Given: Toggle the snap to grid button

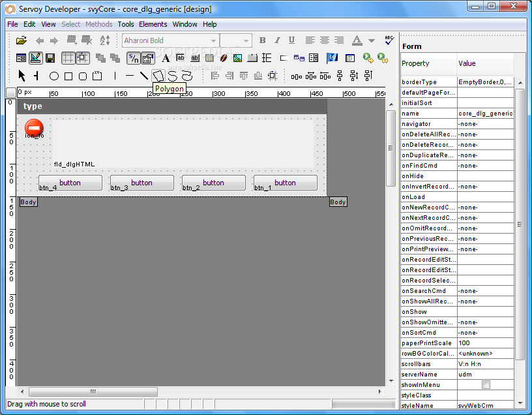Looking at the screenshot, I should pyautogui.click(x=82, y=58).
